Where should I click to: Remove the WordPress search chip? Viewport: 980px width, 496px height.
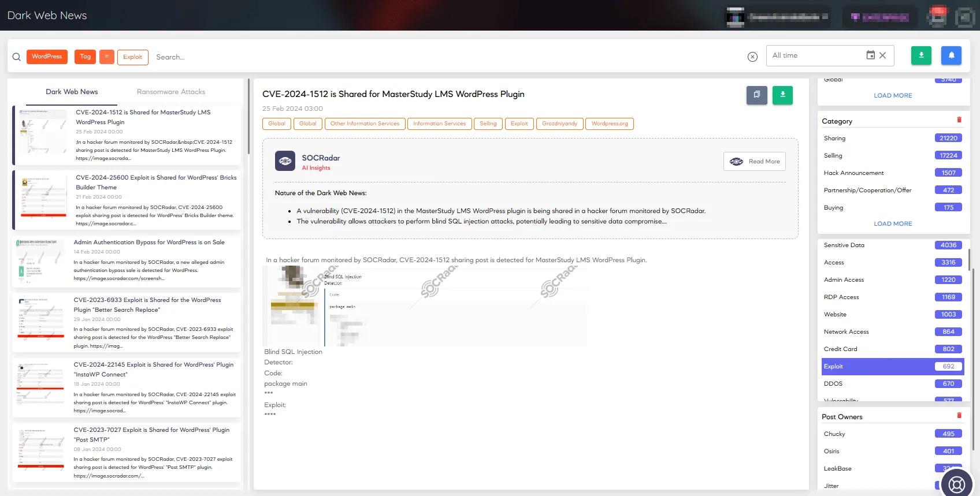click(x=47, y=57)
